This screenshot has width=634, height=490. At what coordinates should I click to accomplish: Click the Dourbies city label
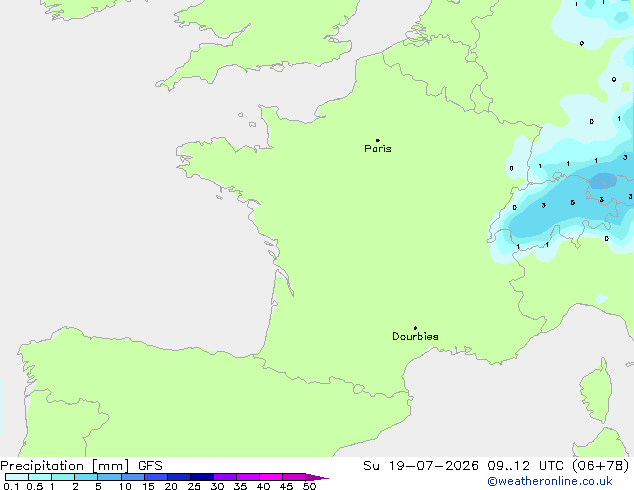pos(415,336)
